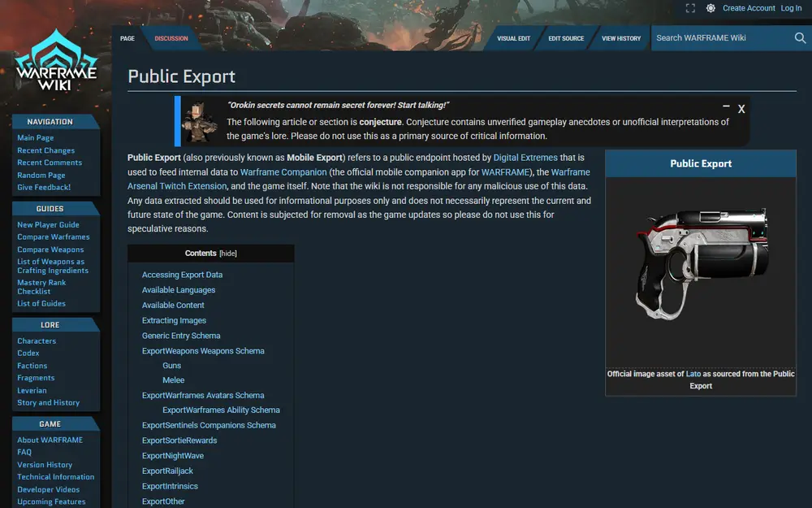The height and width of the screenshot is (508, 812).
Task: Jump to ExportNightWave section
Action: tap(173, 456)
